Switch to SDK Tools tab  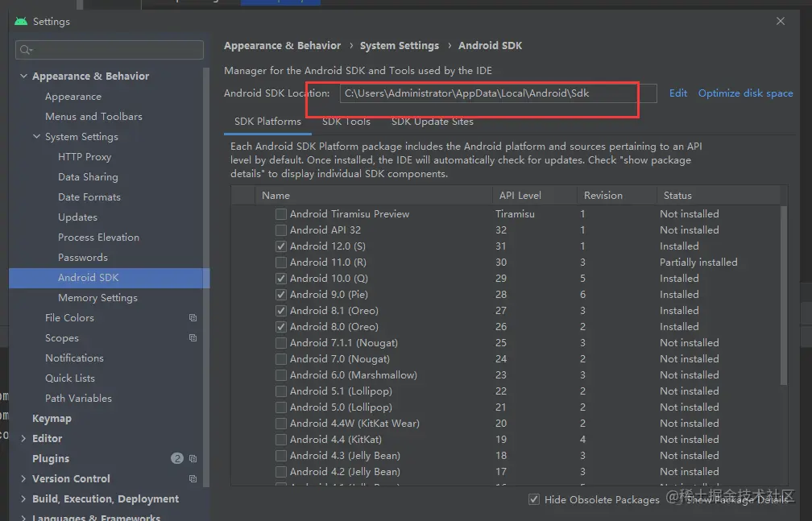click(x=346, y=122)
